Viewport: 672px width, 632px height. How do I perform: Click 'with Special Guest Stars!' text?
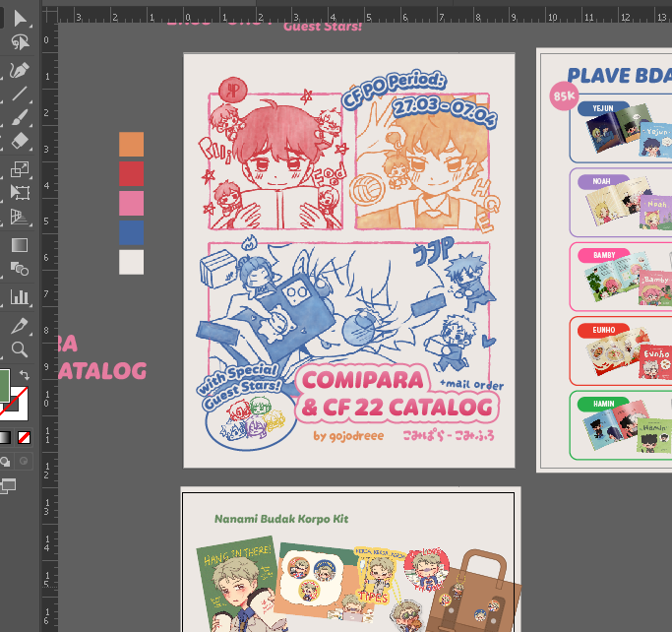(x=240, y=387)
